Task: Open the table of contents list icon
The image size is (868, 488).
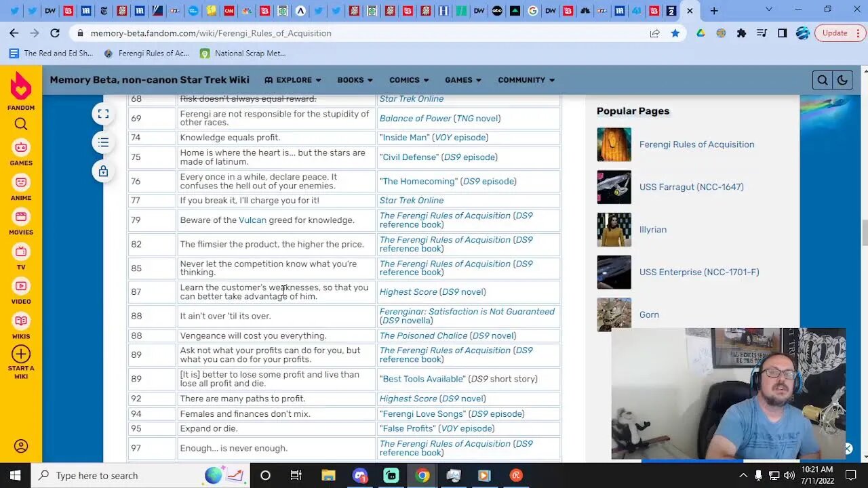Action: tap(103, 142)
